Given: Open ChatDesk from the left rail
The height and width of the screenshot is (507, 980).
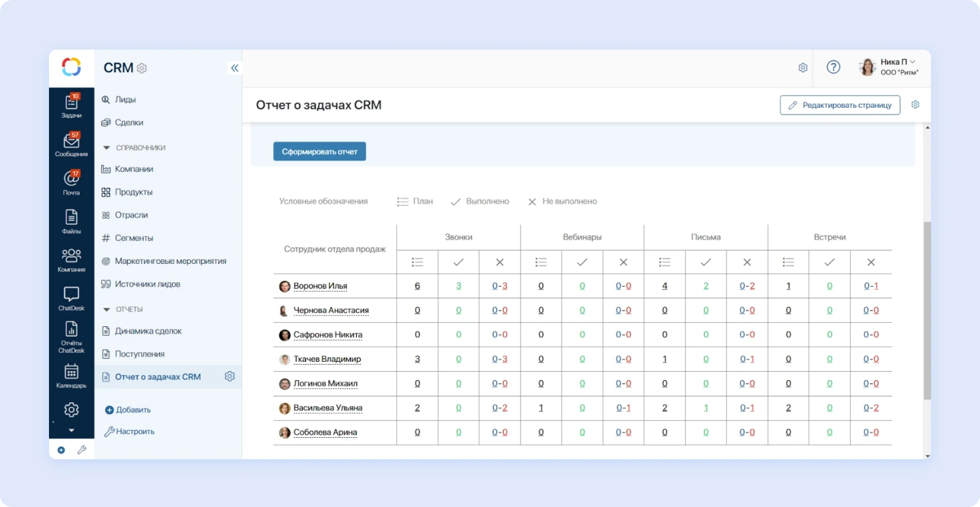Looking at the screenshot, I should pyautogui.click(x=71, y=298).
